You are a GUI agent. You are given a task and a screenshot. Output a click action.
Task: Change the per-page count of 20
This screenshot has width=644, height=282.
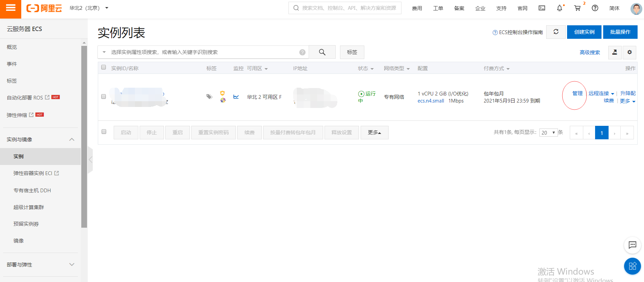tap(548, 133)
